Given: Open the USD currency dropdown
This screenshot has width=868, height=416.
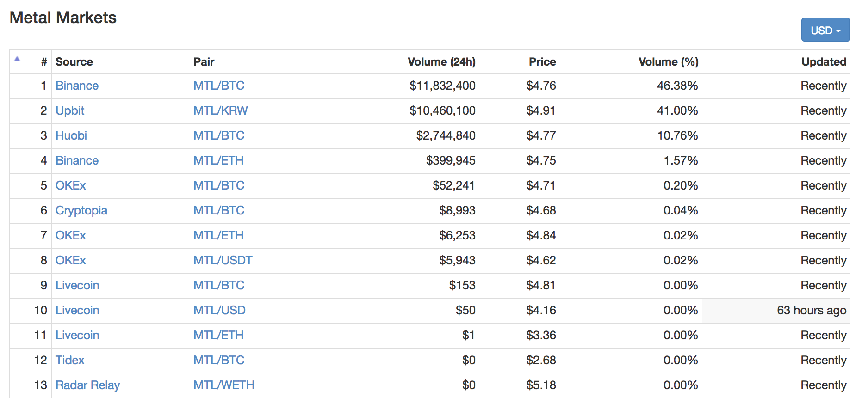Looking at the screenshot, I should tap(825, 30).
